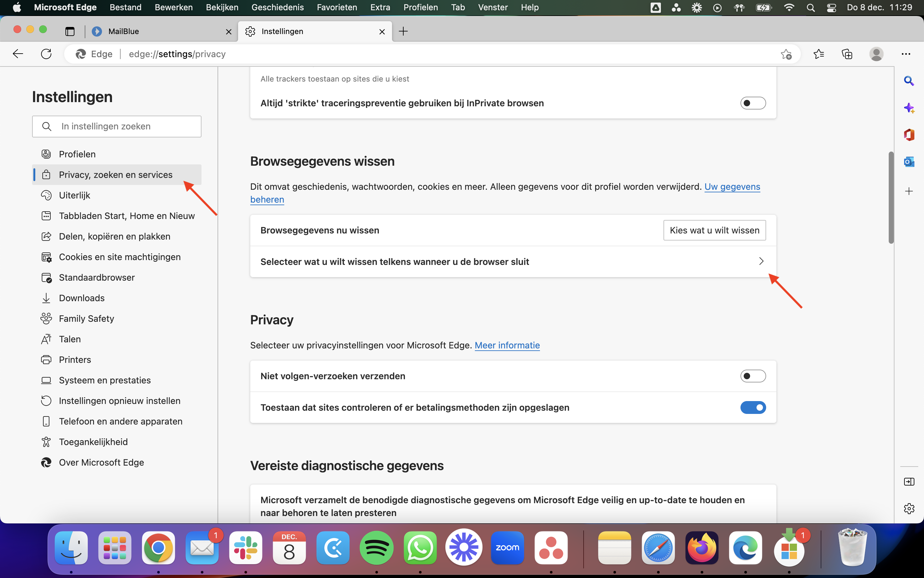Image resolution: width=924 pixels, height=578 pixels.
Task: Close the MailBlue tab
Action: [x=229, y=32]
